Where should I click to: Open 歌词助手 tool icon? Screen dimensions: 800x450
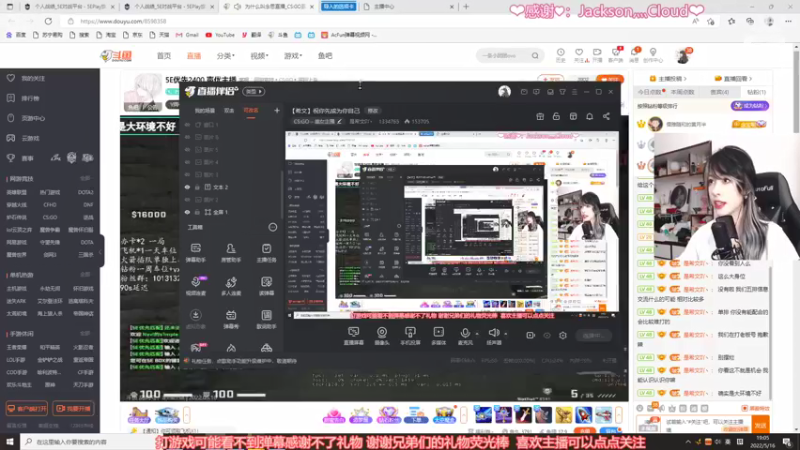pyautogui.click(x=266, y=319)
